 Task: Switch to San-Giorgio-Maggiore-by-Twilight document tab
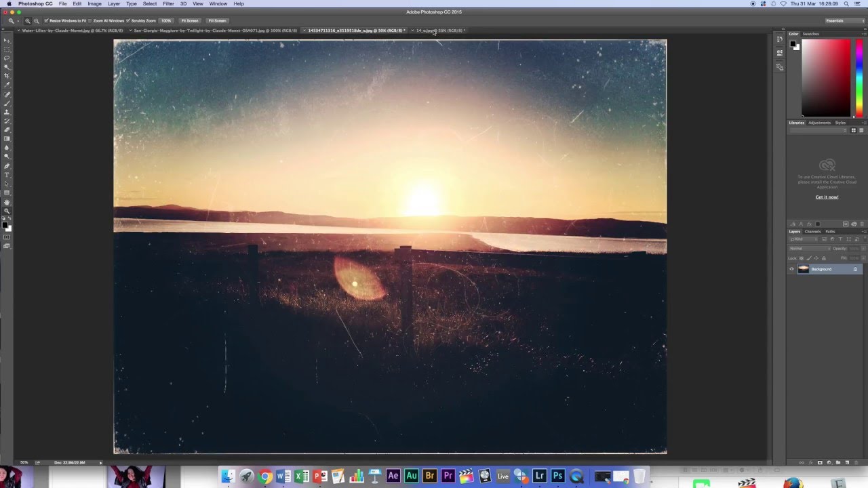click(215, 30)
